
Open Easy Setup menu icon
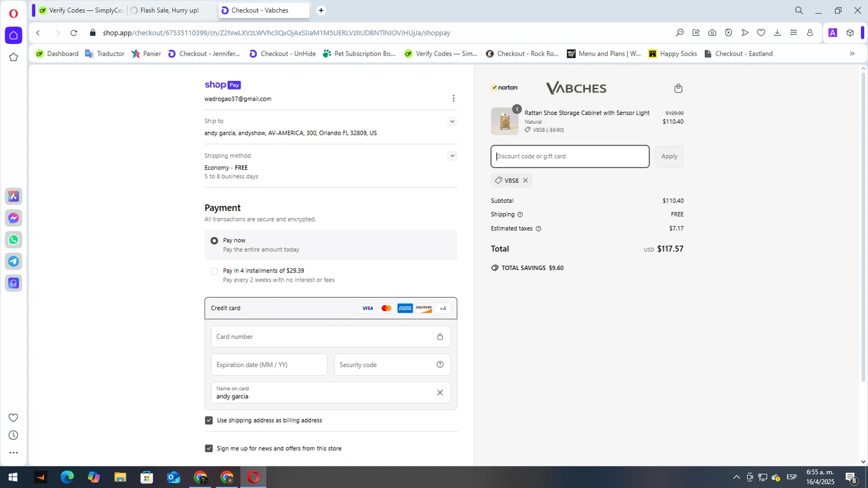tap(793, 33)
